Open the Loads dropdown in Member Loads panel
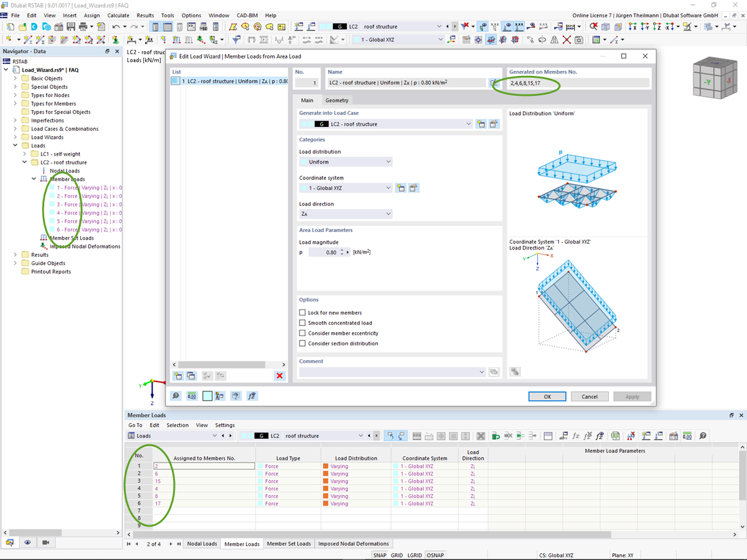Viewport: 747px width, 560px height. coord(172,436)
